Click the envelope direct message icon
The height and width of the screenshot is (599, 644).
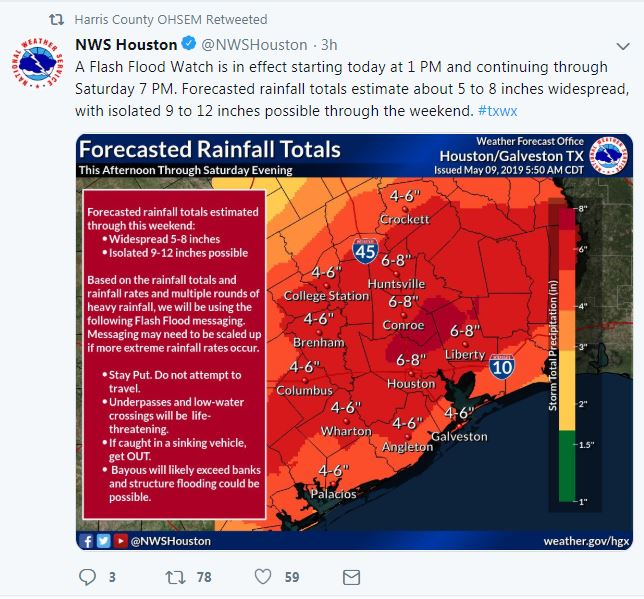[x=351, y=577]
